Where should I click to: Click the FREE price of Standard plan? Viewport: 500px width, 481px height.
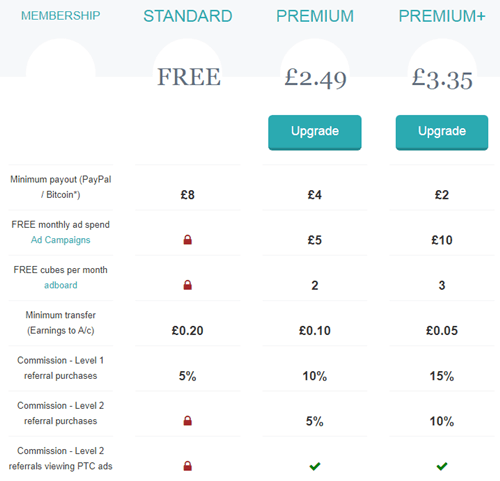coord(189,77)
